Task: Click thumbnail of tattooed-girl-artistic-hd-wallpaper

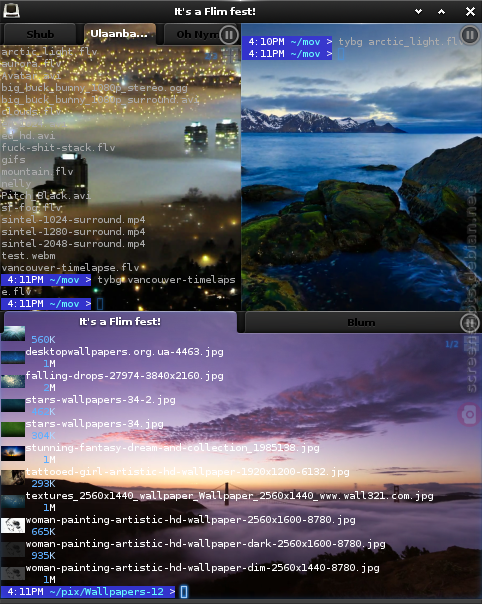Action: [13, 477]
